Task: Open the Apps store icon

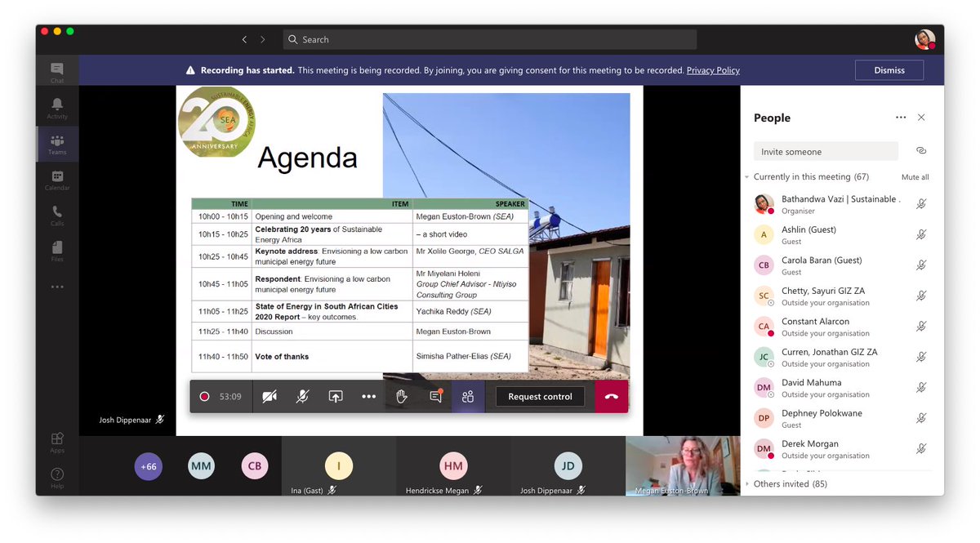Action: tap(57, 443)
